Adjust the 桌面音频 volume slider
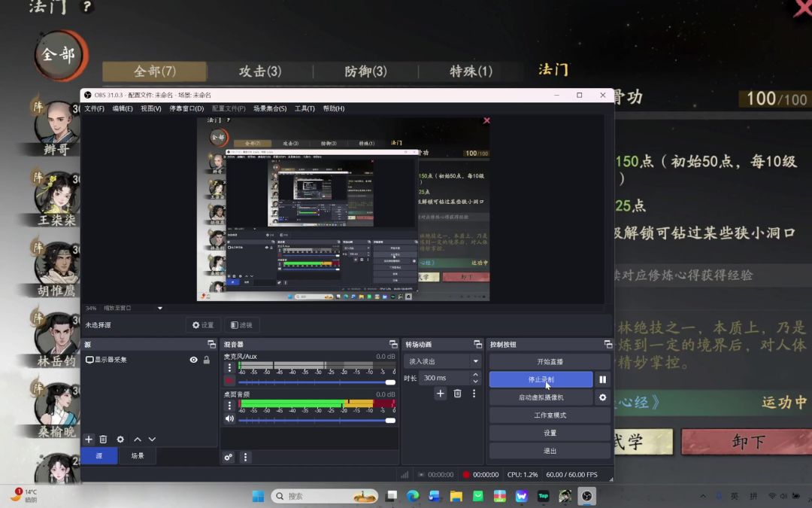 tap(316, 420)
